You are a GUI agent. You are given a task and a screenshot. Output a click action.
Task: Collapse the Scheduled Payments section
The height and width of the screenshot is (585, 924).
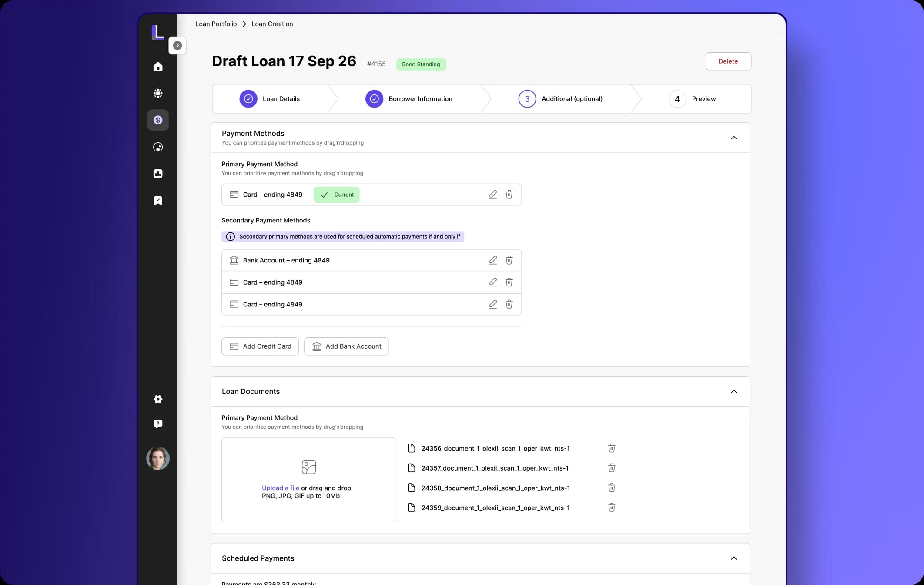click(x=734, y=558)
